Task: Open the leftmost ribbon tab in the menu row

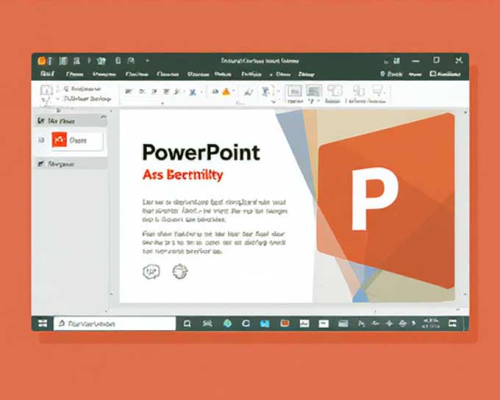Action: pos(47,74)
